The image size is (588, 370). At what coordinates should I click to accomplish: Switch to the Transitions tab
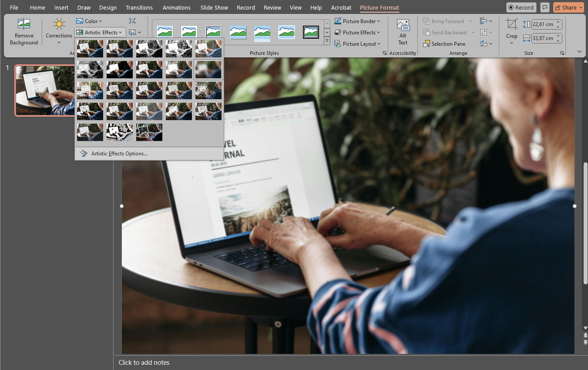point(139,7)
